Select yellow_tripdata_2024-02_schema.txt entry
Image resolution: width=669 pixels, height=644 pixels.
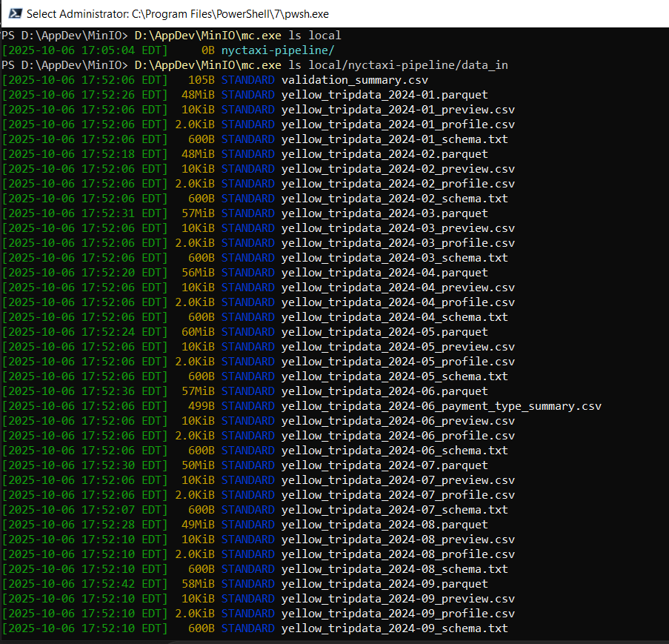point(395,199)
